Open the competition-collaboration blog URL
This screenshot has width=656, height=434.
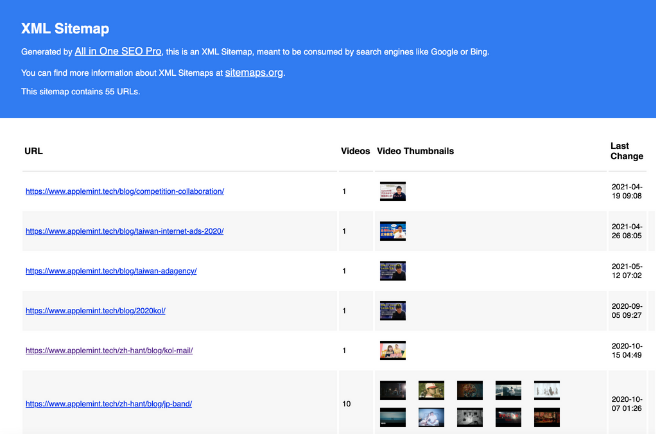pyautogui.click(x=124, y=191)
